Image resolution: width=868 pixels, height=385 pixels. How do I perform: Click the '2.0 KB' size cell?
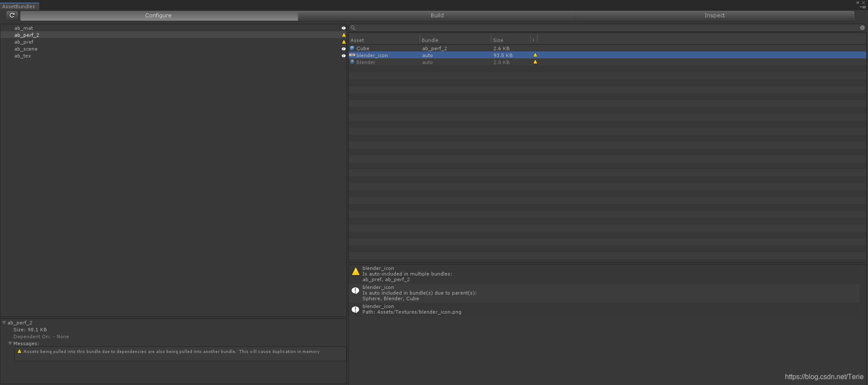pyautogui.click(x=501, y=62)
